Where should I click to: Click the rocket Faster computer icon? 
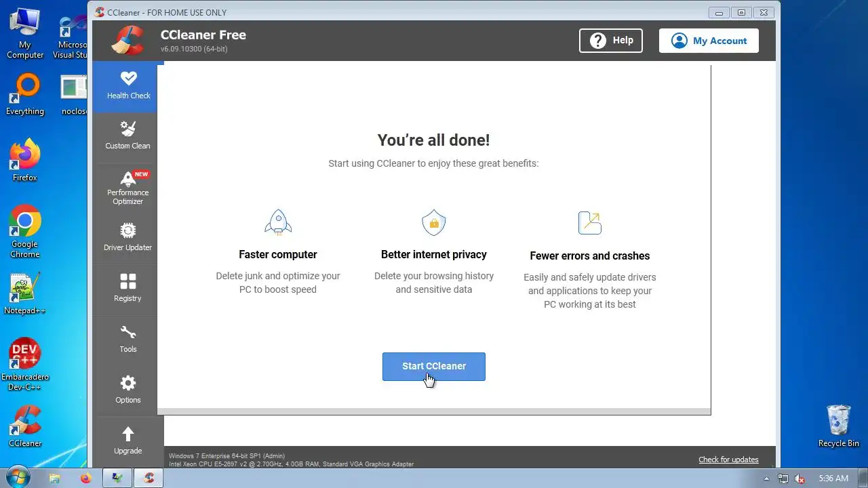pos(278,222)
